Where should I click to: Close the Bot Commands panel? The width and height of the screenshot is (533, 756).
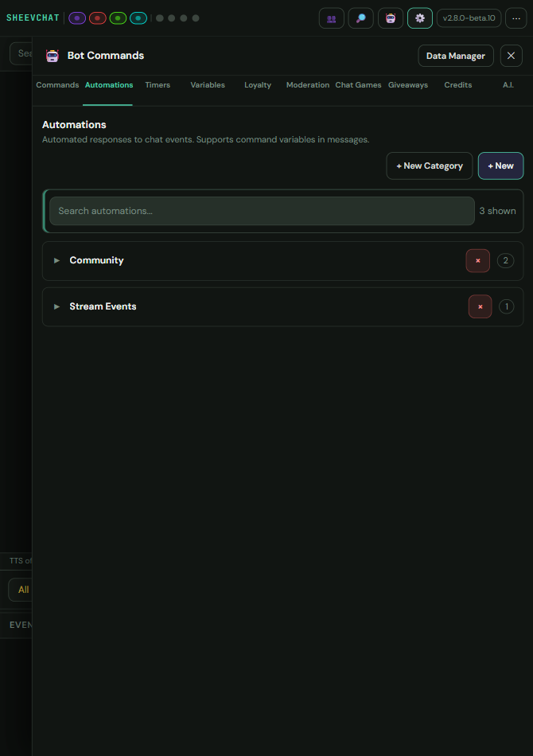click(x=512, y=56)
